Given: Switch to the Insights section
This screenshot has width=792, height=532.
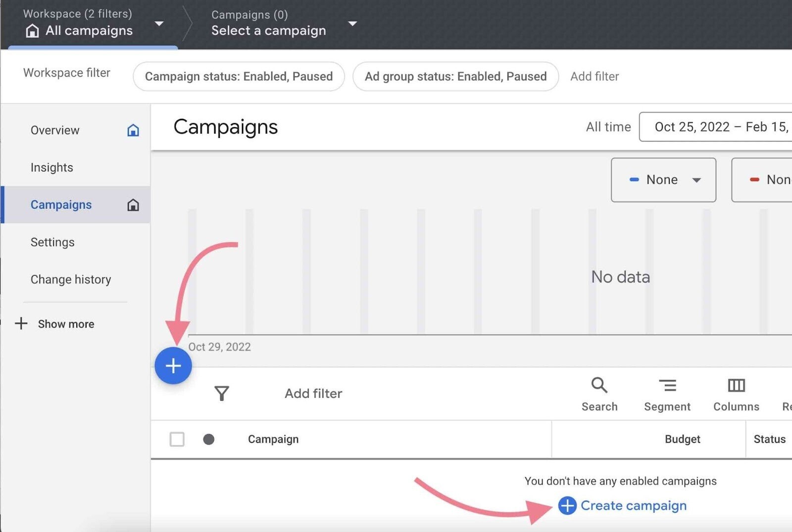Looking at the screenshot, I should tap(52, 167).
